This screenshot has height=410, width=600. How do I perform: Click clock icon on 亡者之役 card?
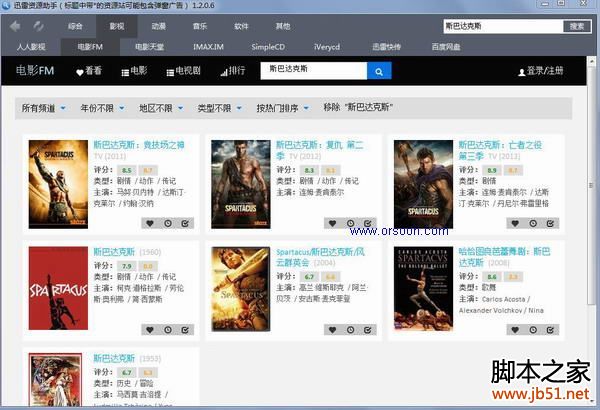[533, 223]
